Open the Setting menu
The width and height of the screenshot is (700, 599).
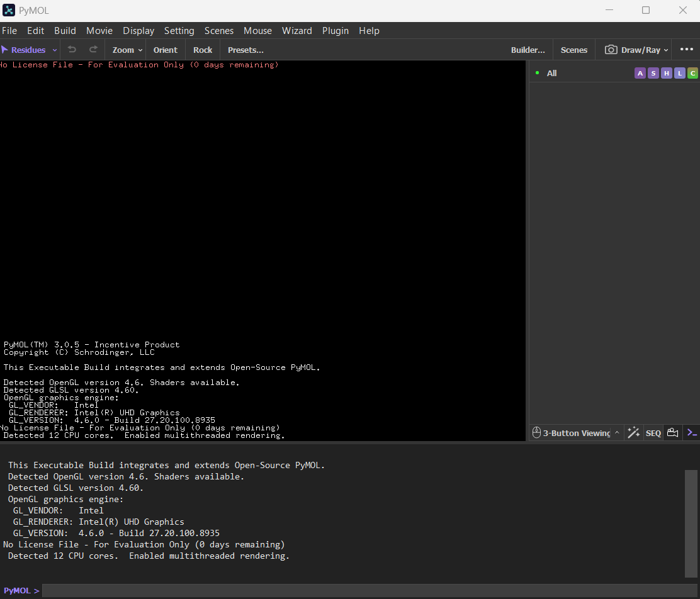(179, 30)
